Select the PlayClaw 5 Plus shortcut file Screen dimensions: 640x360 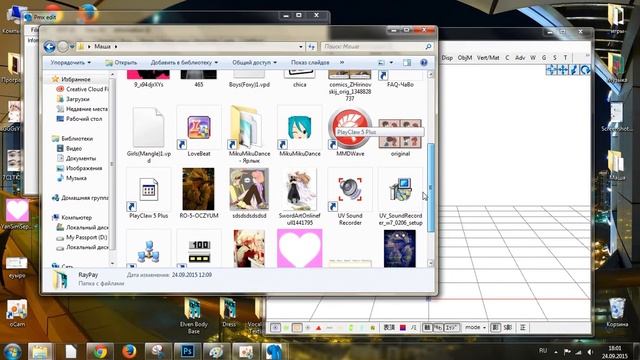click(149, 194)
